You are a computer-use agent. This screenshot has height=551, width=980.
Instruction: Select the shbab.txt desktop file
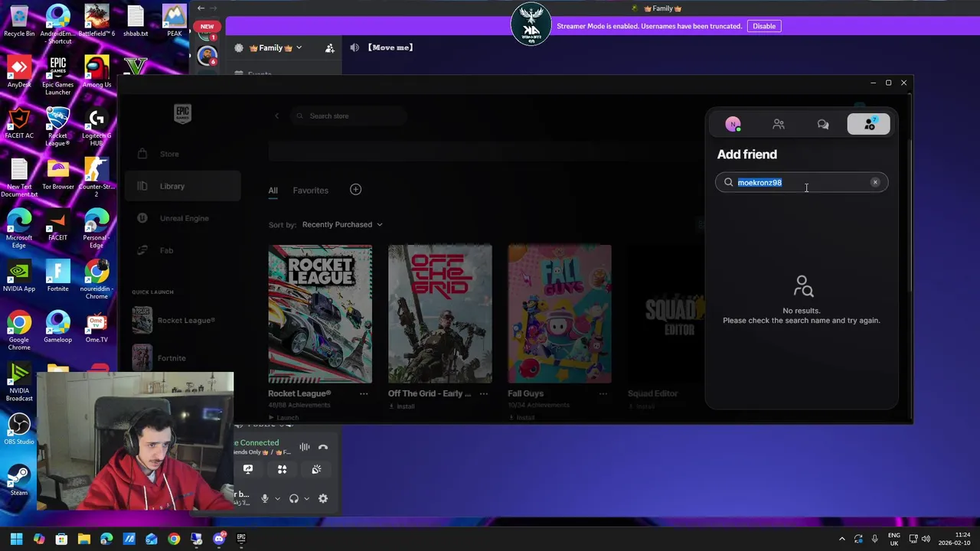[136, 21]
